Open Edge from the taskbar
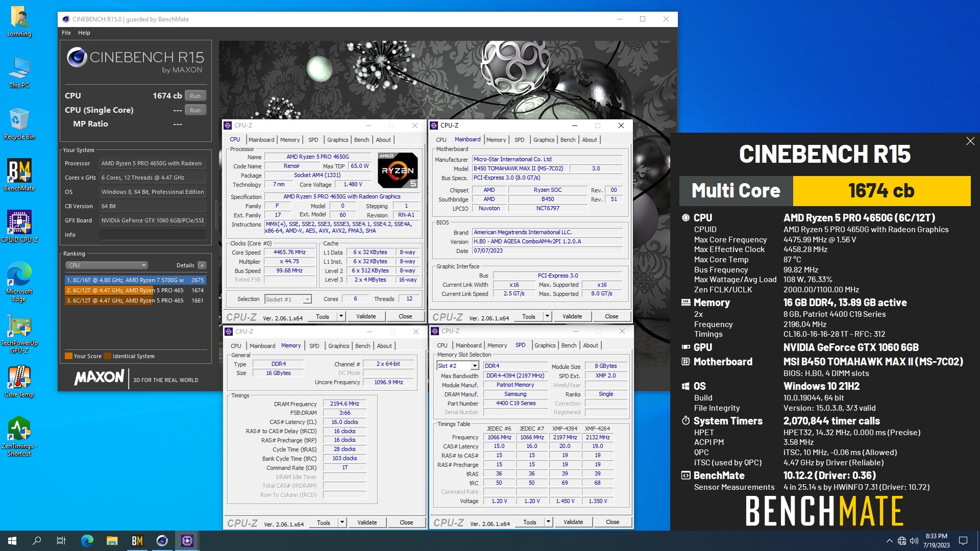 pos(87,541)
